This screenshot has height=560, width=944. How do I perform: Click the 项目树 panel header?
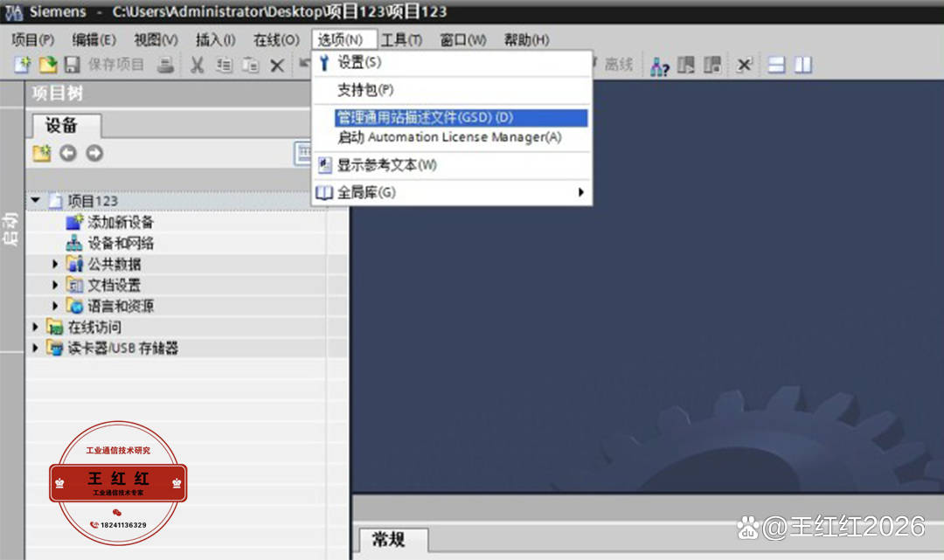click(x=169, y=93)
